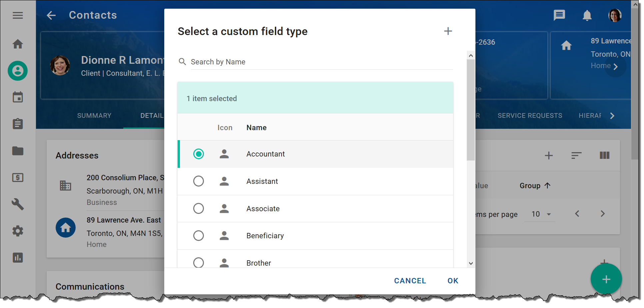
Task: Open the Tools wrench icon in sidebar
Action: coord(17,205)
